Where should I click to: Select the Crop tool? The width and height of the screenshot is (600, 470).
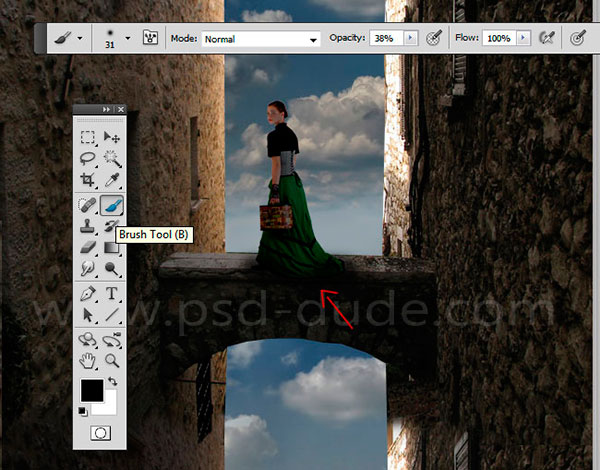(x=88, y=180)
